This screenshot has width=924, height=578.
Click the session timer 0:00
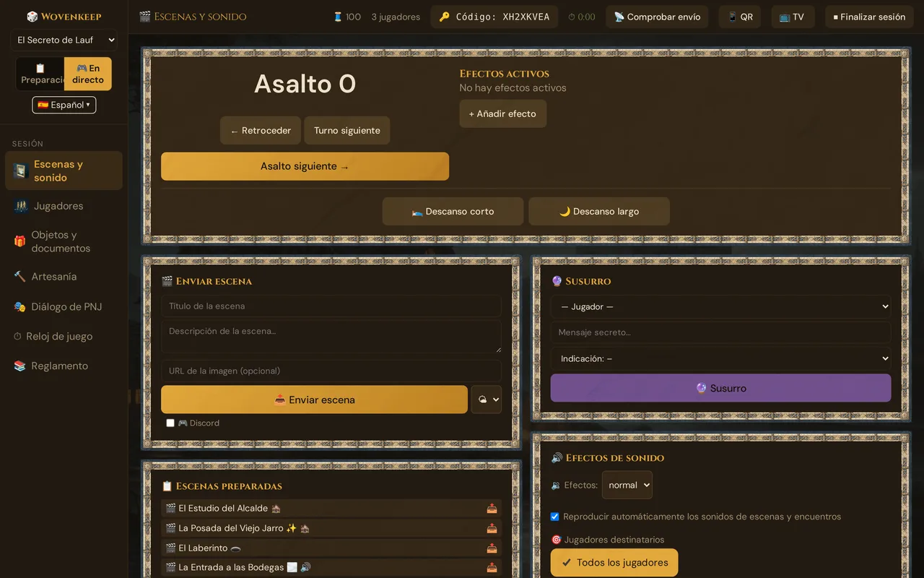582,17
